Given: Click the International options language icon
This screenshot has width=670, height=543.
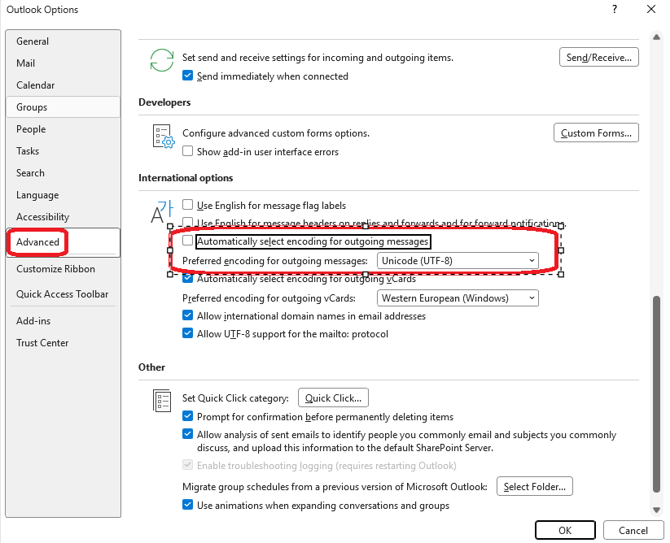Looking at the screenshot, I should click(x=160, y=211).
